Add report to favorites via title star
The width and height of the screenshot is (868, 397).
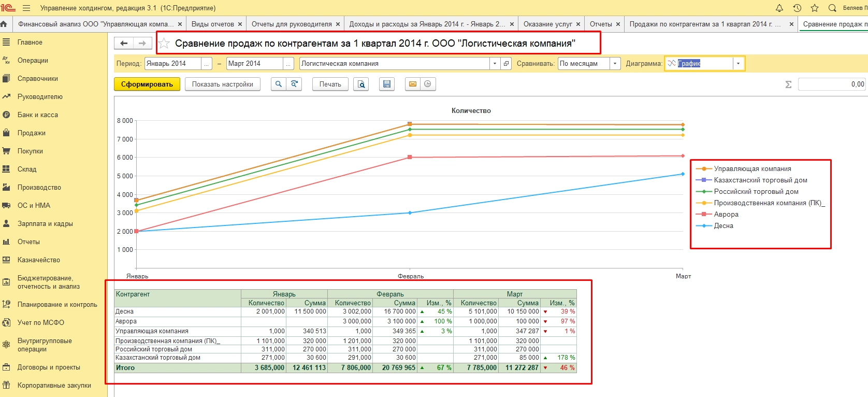(x=164, y=44)
